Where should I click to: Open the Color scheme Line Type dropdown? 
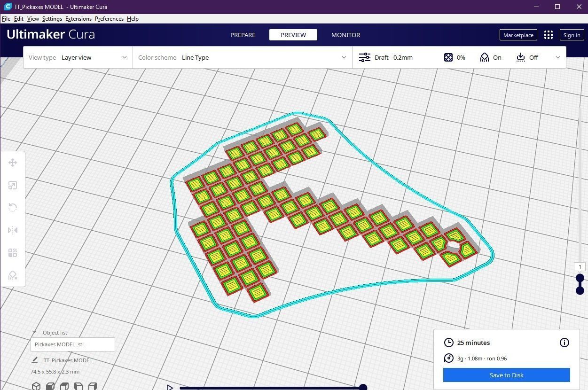[242, 57]
